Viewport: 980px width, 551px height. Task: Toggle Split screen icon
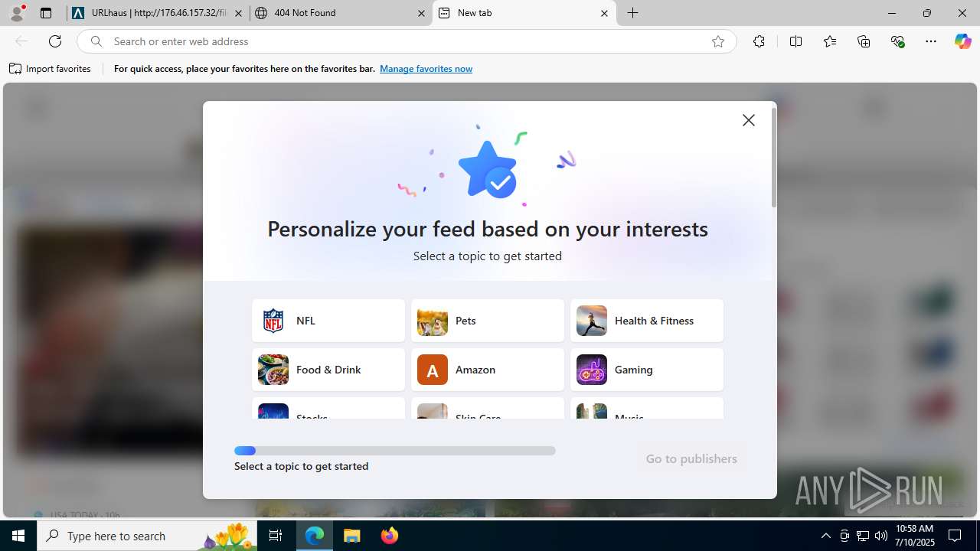(x=796, y=41)
